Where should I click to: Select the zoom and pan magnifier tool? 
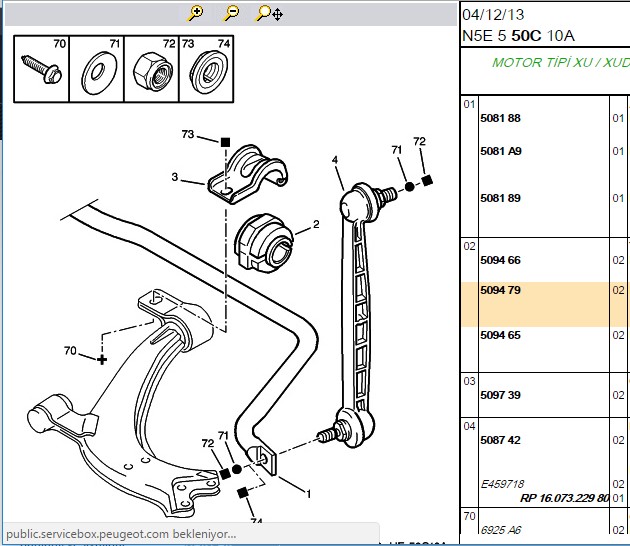click(x=269, y=13)
